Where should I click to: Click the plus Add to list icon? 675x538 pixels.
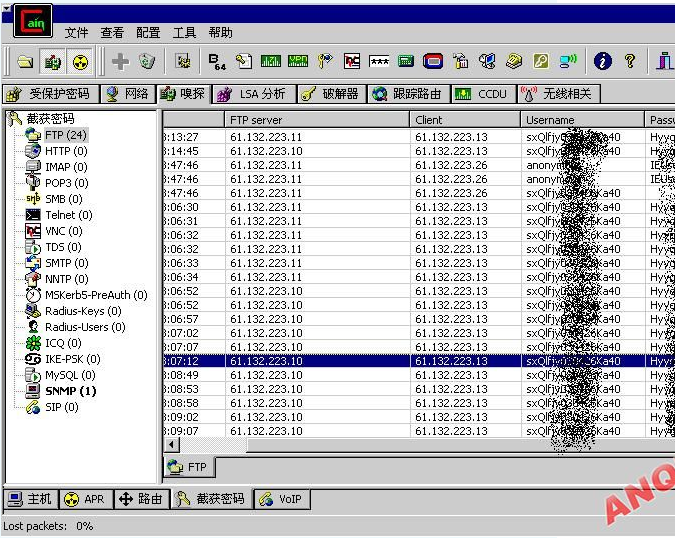click(x=120, y=62)
